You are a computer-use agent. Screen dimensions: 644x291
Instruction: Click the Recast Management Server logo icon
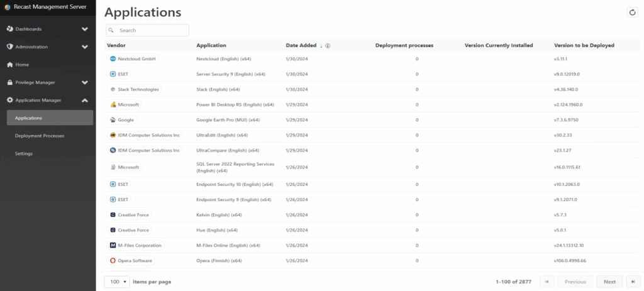(x=8, y=8)
